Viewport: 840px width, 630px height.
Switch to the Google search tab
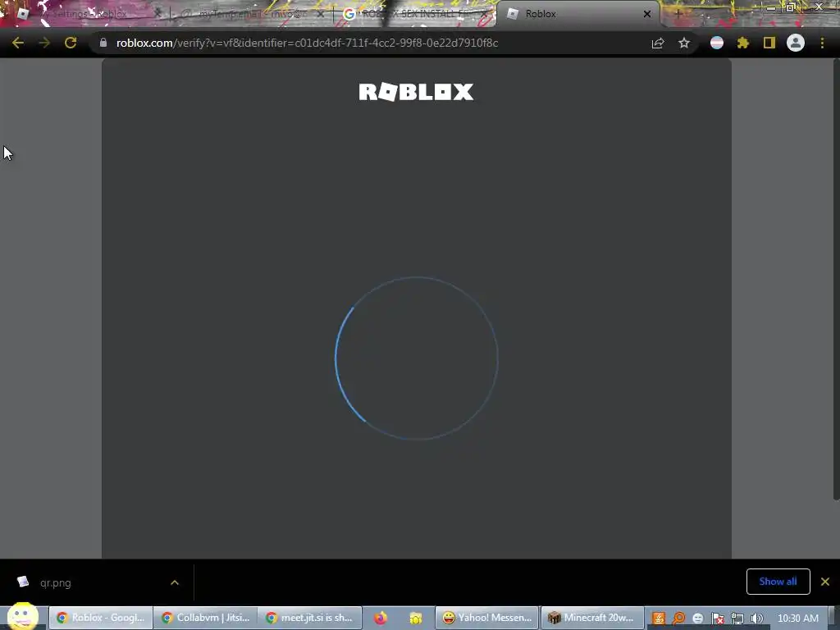(415, 14)
